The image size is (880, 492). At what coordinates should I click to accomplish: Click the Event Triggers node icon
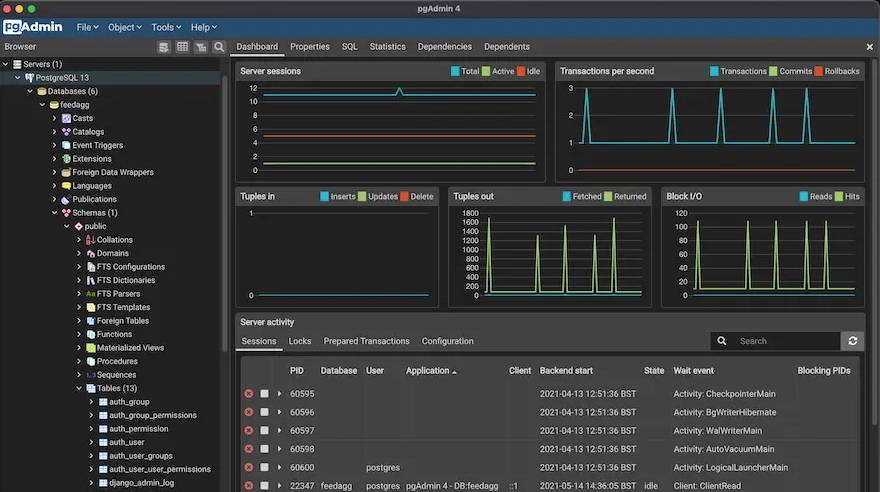coord(66,145)
